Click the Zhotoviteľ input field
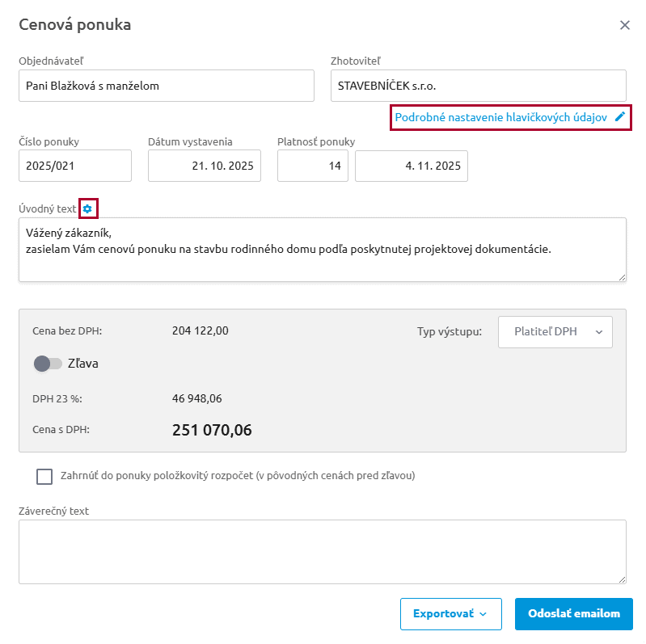Screen dimensions: 646x644 478,86
